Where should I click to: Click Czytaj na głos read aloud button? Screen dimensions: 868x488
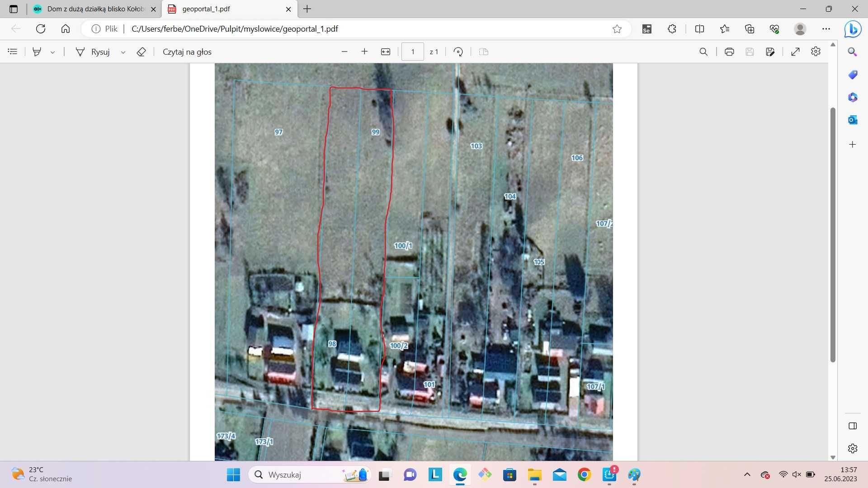pyautogui.click(x=187, y=52)
